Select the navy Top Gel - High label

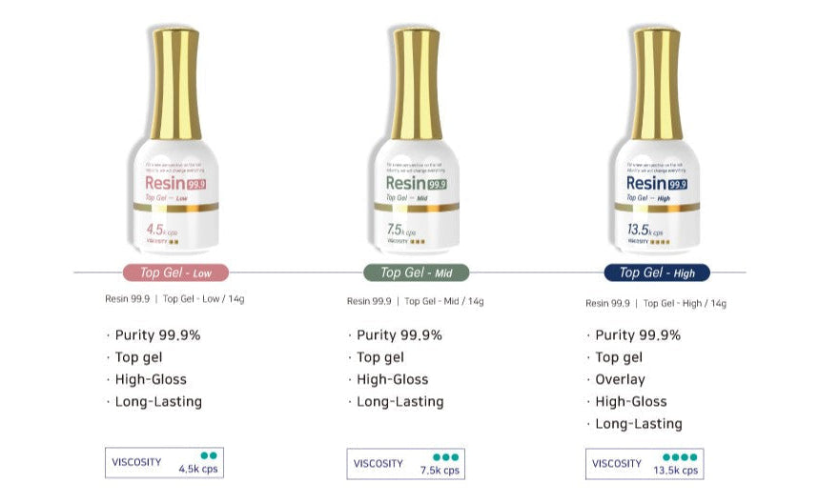(x=657, y=272)
